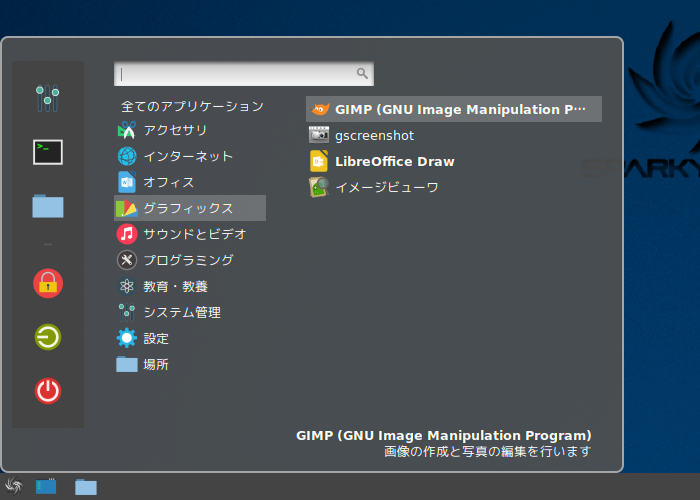700x500 pixels.
Task: Select the アクセサリ category
Action: coord(190,130)
